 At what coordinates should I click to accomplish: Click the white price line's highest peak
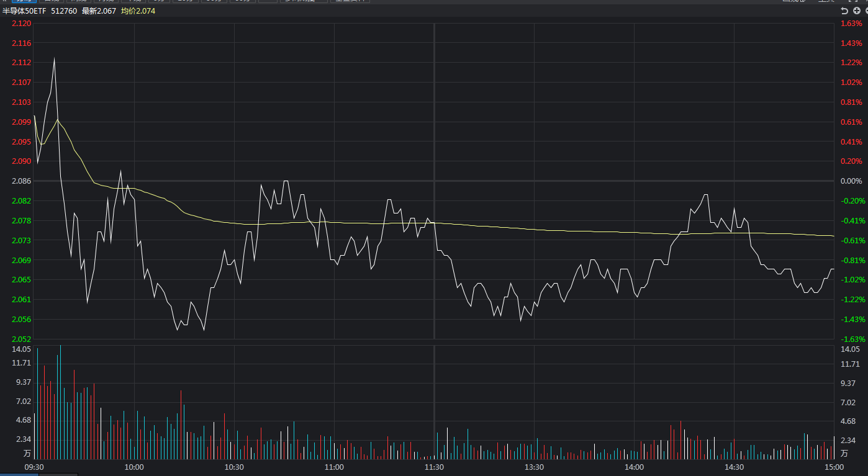click(54, 58)
